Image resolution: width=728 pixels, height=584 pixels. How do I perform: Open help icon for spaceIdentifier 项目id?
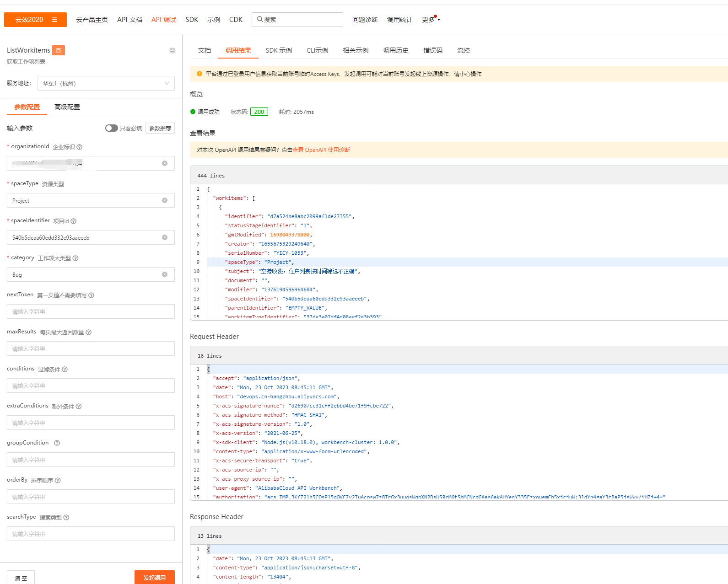coord(74,221)
